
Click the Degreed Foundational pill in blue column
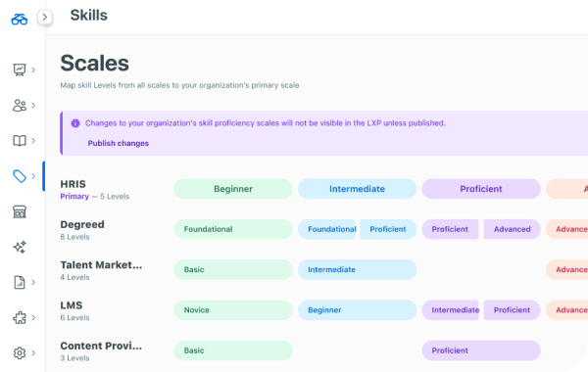tap(326, 229)
